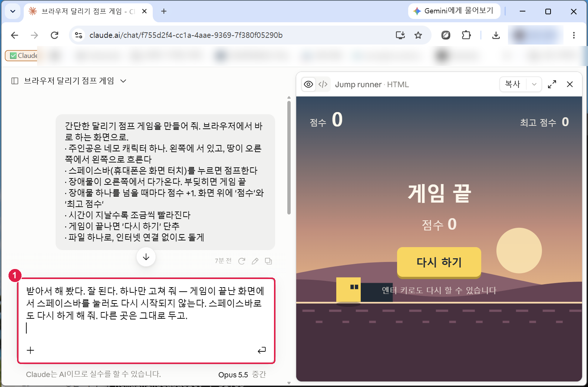
Task: Edit the message with the pencil icon
Action: point(255,261)
